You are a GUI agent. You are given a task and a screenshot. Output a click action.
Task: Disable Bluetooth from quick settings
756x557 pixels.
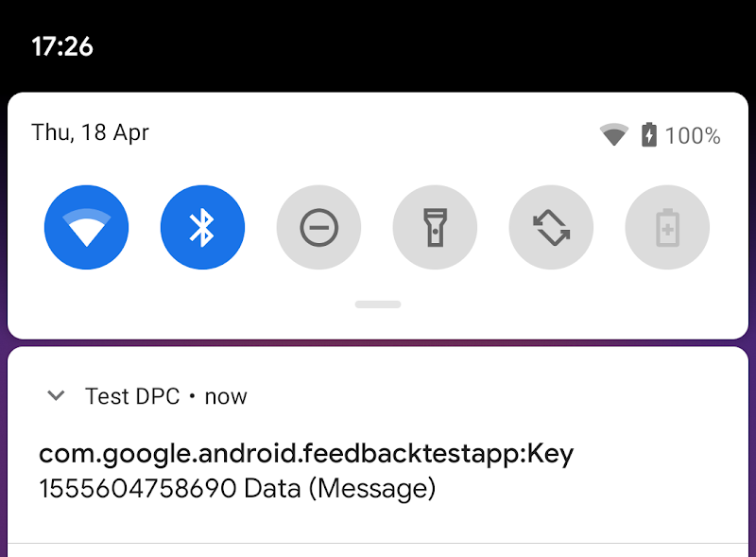202,227
